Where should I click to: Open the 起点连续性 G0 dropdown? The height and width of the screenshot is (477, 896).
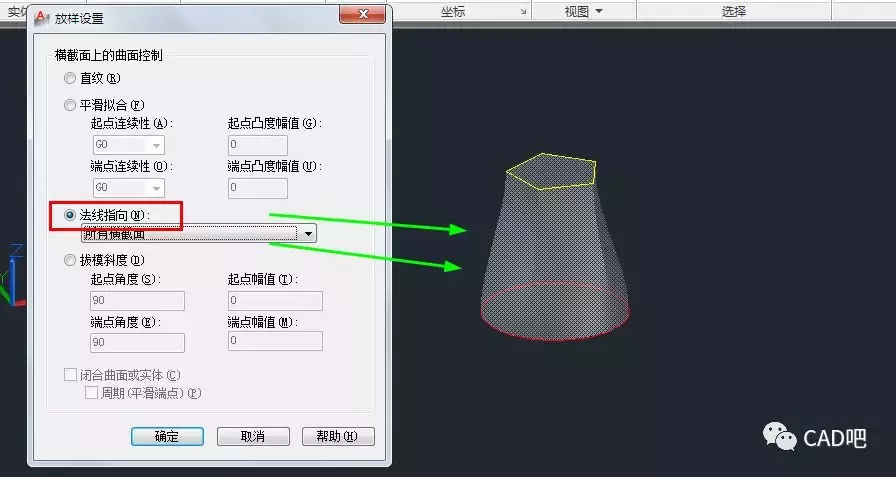click(x=129, y=145)
